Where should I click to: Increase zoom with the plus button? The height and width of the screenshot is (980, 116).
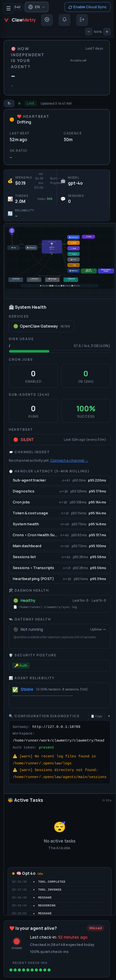[x=107, y=32]
